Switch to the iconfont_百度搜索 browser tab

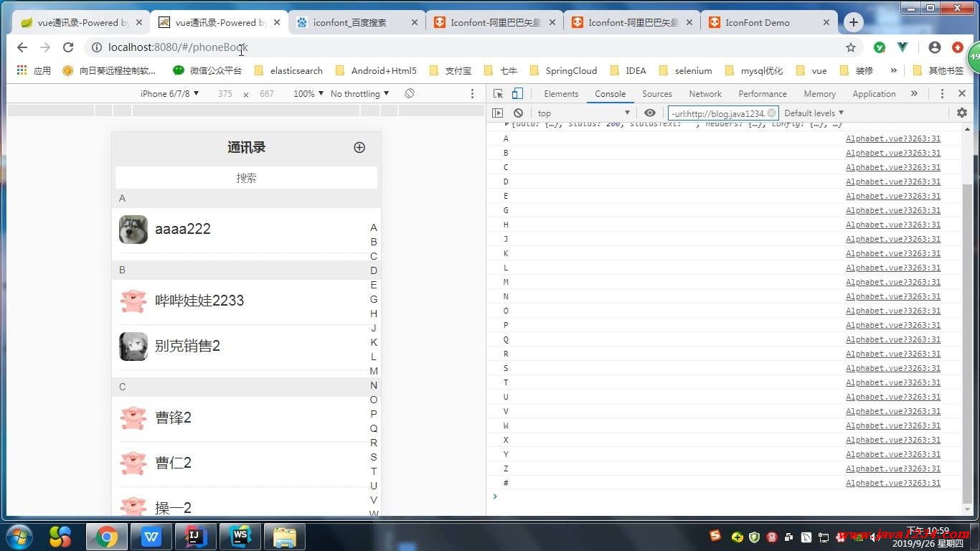tap(357, 22)
